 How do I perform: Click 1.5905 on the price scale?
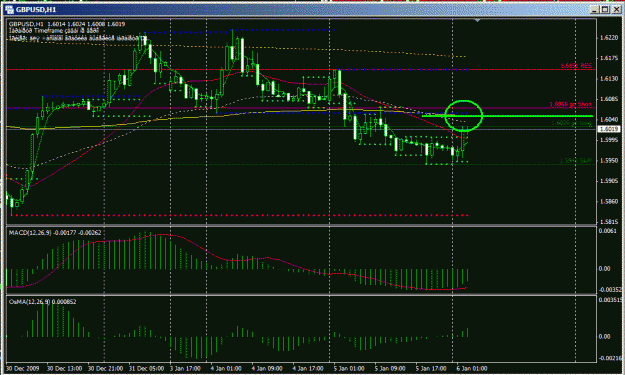[x=609, y=181]
